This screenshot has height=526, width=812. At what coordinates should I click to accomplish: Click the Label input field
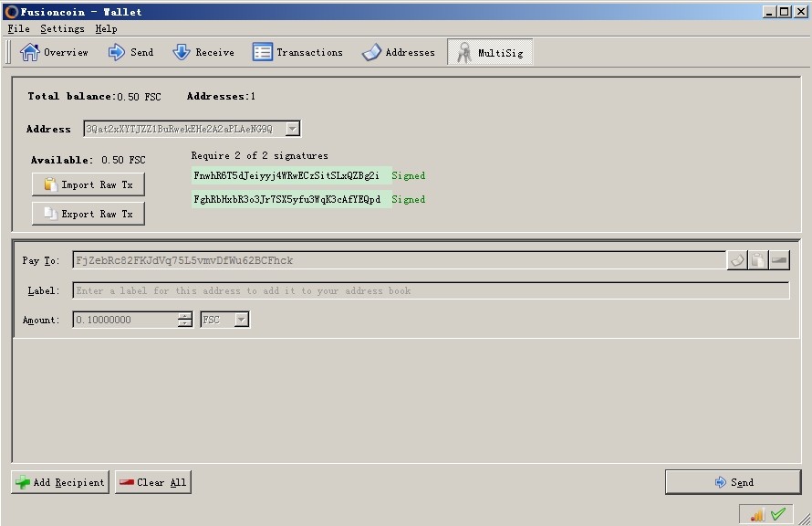pos(431,290)
